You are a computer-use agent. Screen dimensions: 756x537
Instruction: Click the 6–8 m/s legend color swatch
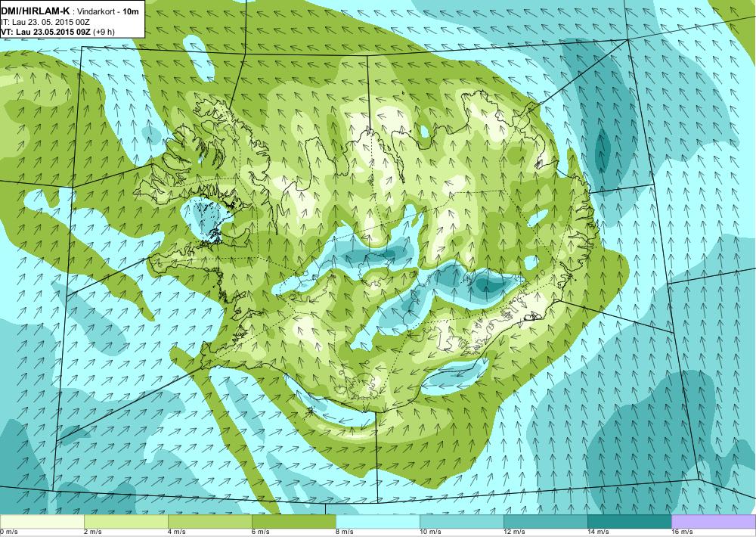pyautogui.click(x=294, y=522)
